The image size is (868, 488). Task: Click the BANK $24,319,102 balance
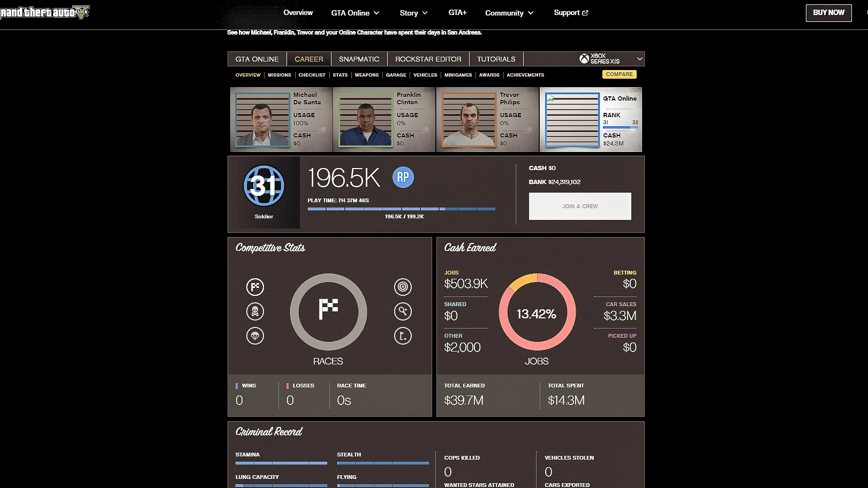coord(555,182)
